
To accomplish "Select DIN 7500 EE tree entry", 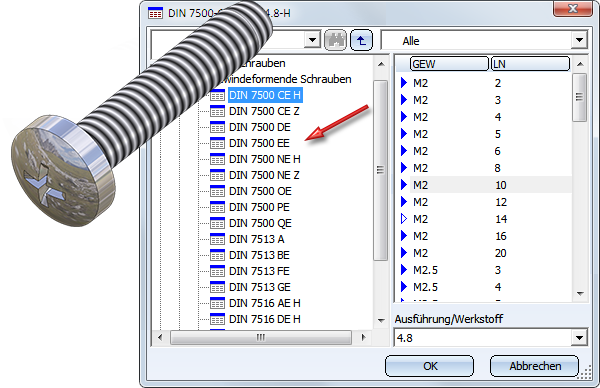I will pos(259,143).
